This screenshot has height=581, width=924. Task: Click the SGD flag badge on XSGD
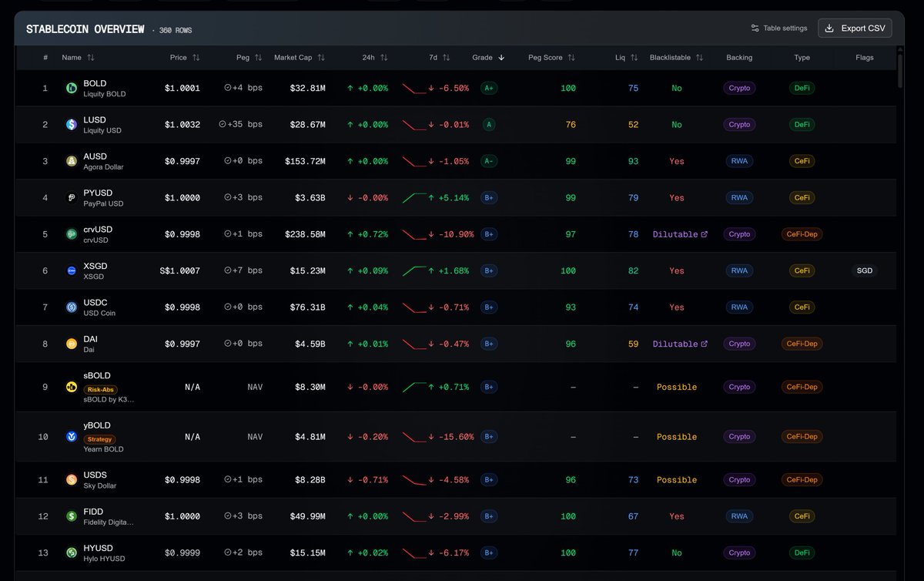(865, 270)
